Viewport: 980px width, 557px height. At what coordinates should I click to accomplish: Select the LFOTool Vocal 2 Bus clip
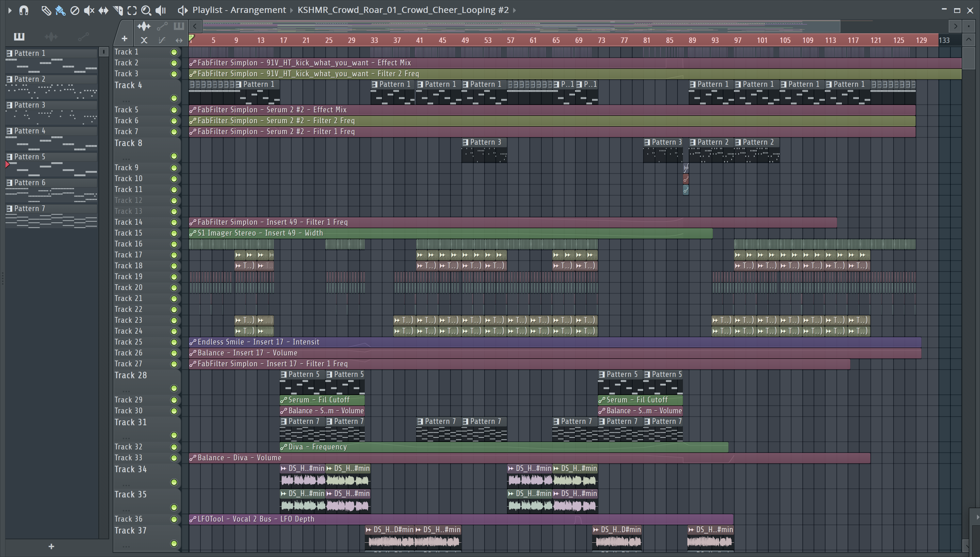tap(461, 519)
